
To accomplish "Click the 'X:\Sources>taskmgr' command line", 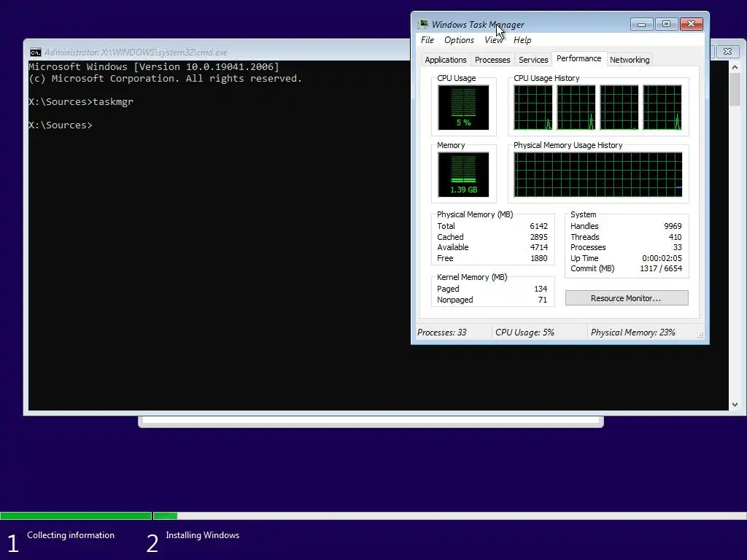I will [81, 102].
